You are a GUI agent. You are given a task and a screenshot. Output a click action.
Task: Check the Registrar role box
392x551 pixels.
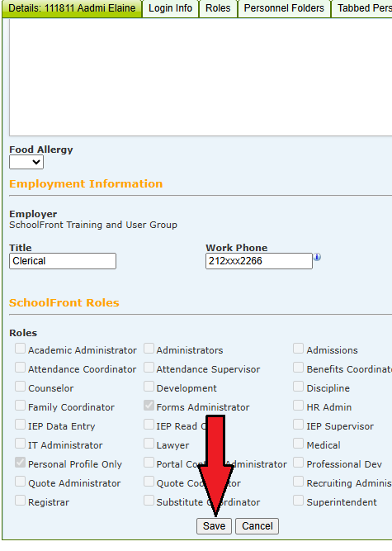[20, 501]
